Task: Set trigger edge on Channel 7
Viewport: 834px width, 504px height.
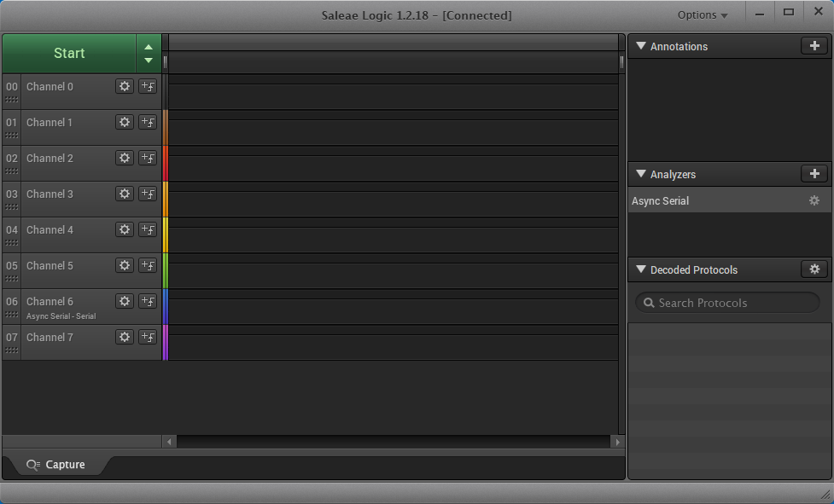Action: 148,337
